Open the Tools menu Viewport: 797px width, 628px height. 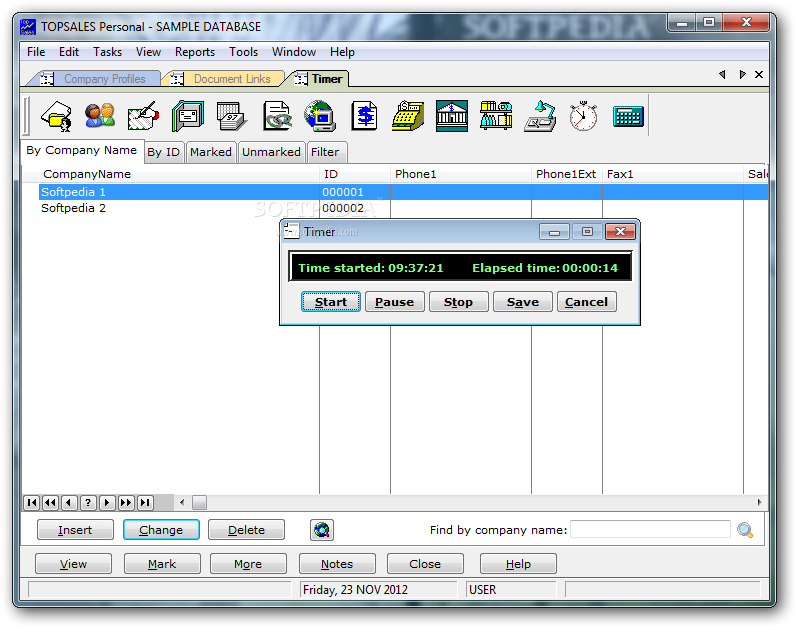click(243, 52)
